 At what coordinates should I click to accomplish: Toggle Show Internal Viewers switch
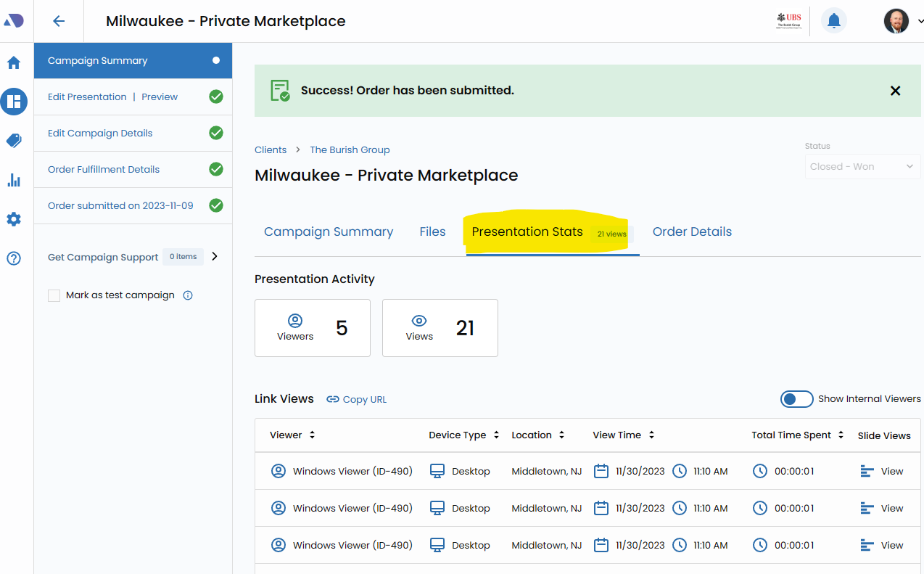[796, 399]
